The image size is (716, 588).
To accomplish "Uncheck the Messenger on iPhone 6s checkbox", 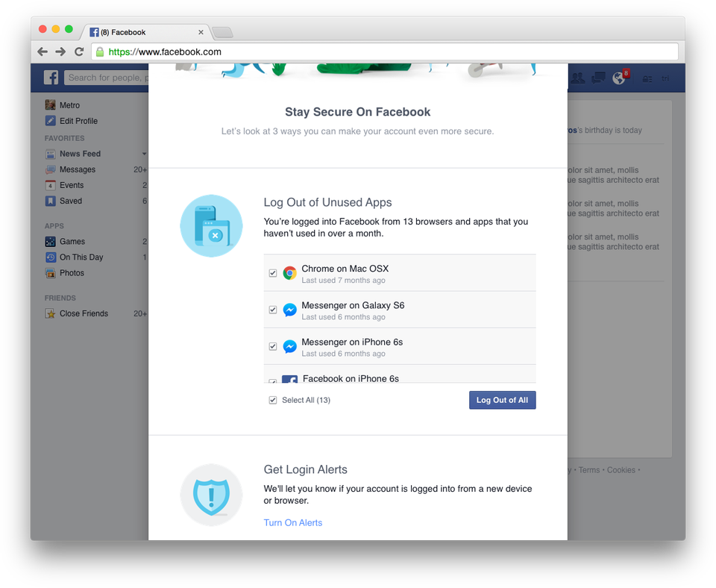I will click(x=273, y=346).
